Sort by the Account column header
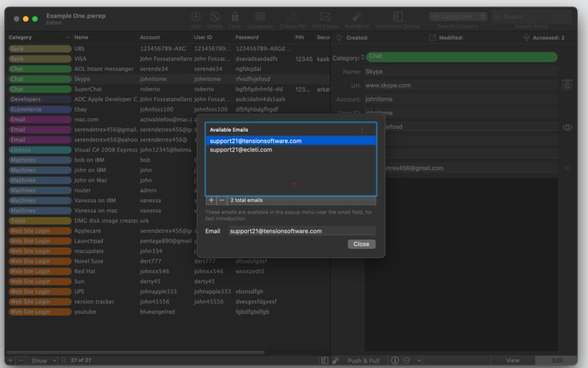Screen dimensions: 588x368 (x=165, y=37)
